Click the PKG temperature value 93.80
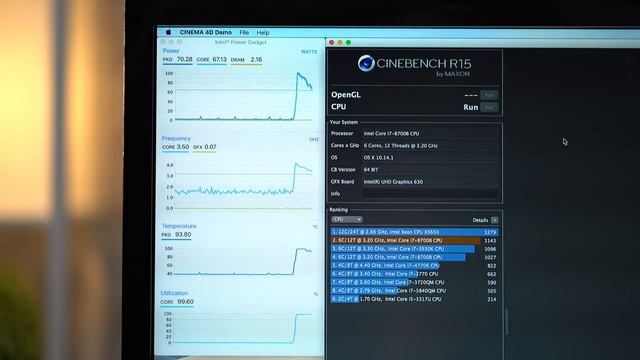 point(183,235)
